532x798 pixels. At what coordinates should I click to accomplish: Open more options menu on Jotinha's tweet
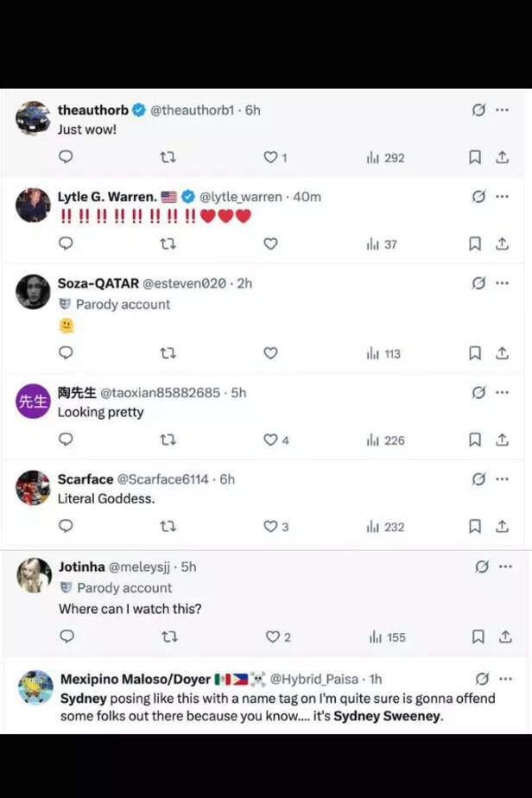click(x=506, y=567)
